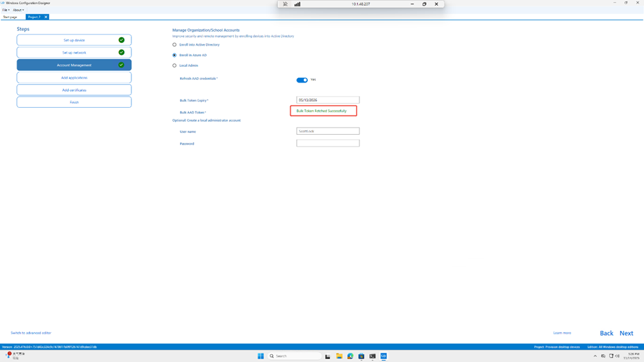Click the version text in status bar
The height and width of the screenshot is (362, 644).
[x=50, y=347]
